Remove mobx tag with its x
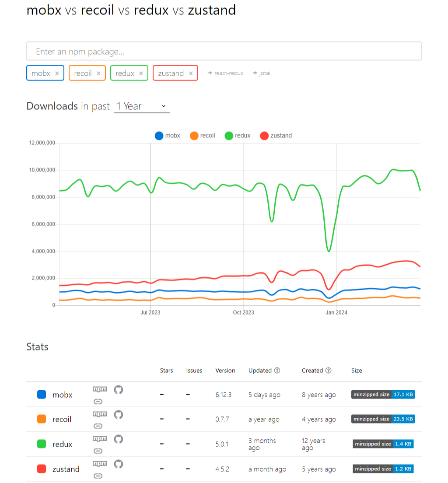Image resolution: width=448 pixels, height=483 pixels. (x=57, y=73)
